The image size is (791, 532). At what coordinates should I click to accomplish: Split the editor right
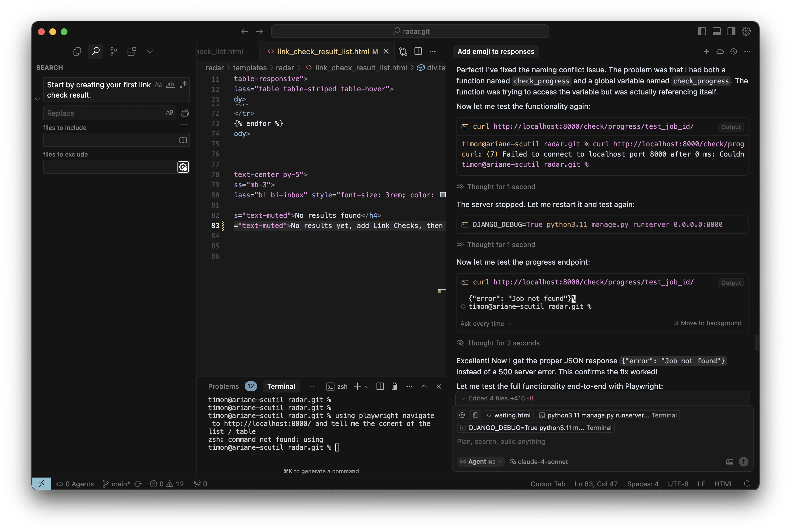pos(418,52)
